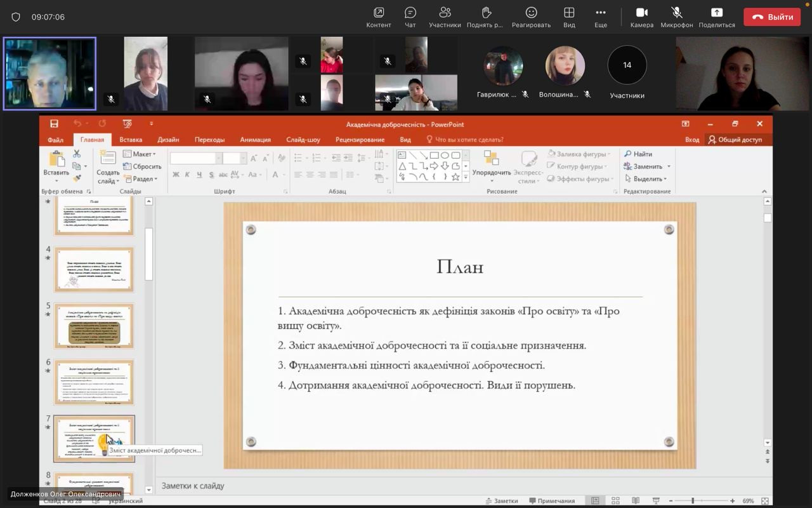The width and height of the screenshot is (812, 508).
Task: Expand the Layout (Макет) dropdown
Action: pyautogui.click(x=140, y=154)
